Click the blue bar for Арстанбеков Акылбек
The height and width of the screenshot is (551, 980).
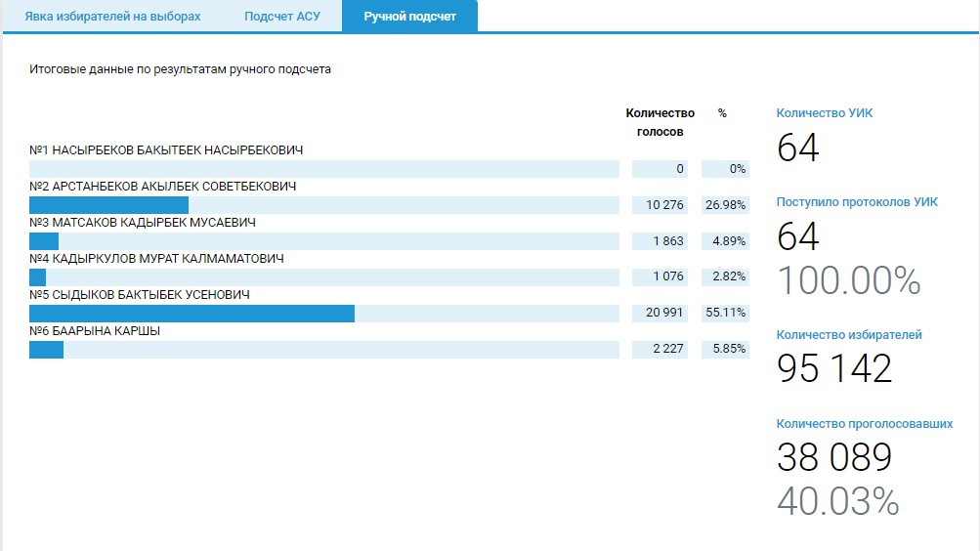[x=108, y=205]
